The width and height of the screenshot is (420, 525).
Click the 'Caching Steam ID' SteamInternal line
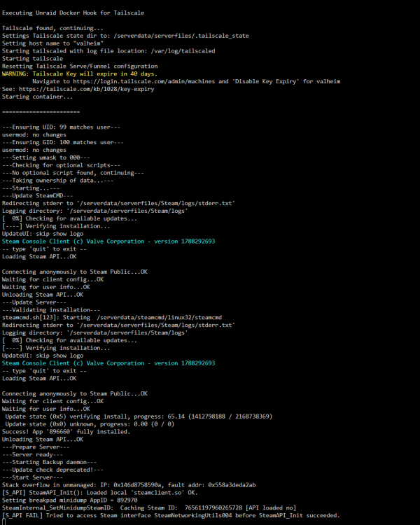click(149, 508)
